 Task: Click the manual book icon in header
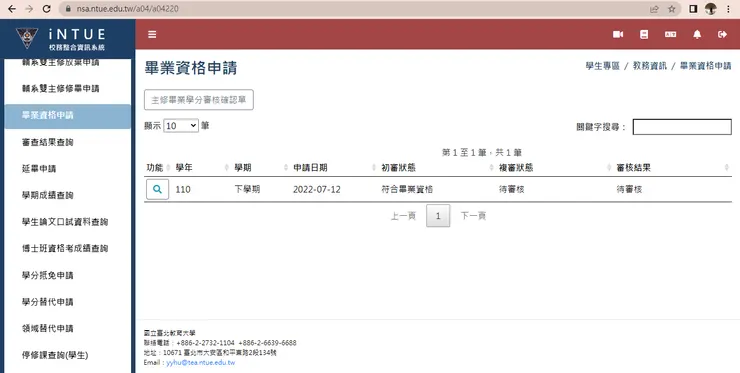tap(644, 34)
